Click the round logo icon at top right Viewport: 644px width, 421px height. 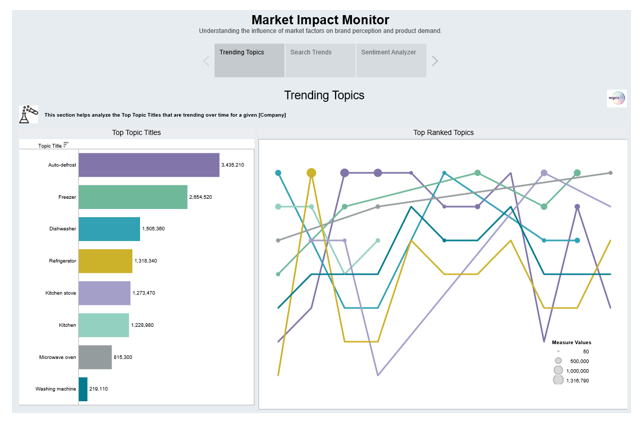pos(616,98)
